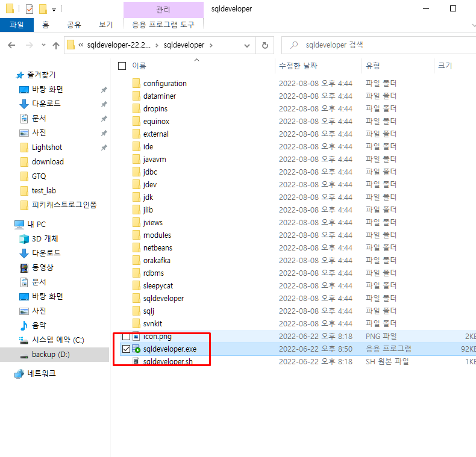Open the test_lab favorite folder
This screenshot has height=457, width=476.
pos(44,191)
